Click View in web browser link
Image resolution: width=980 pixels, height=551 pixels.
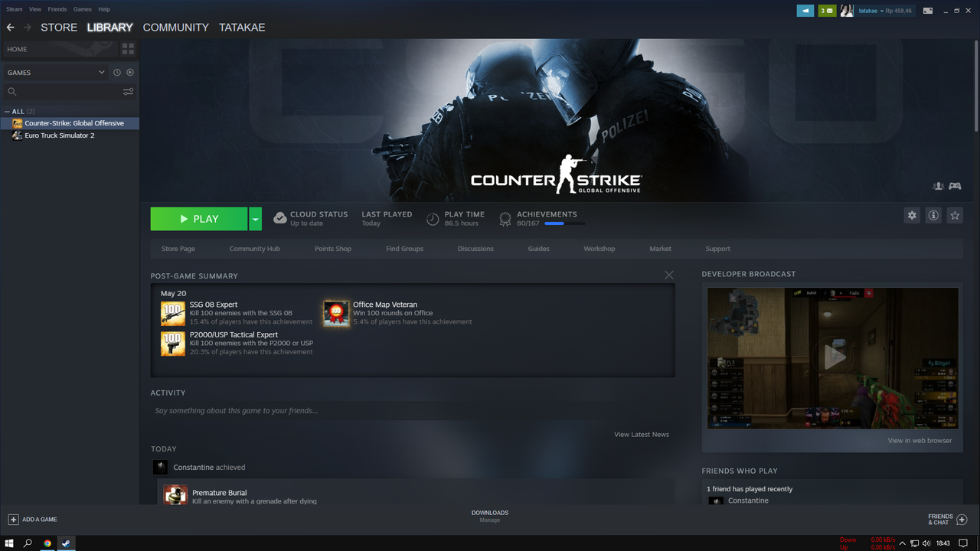coord(920,441)
